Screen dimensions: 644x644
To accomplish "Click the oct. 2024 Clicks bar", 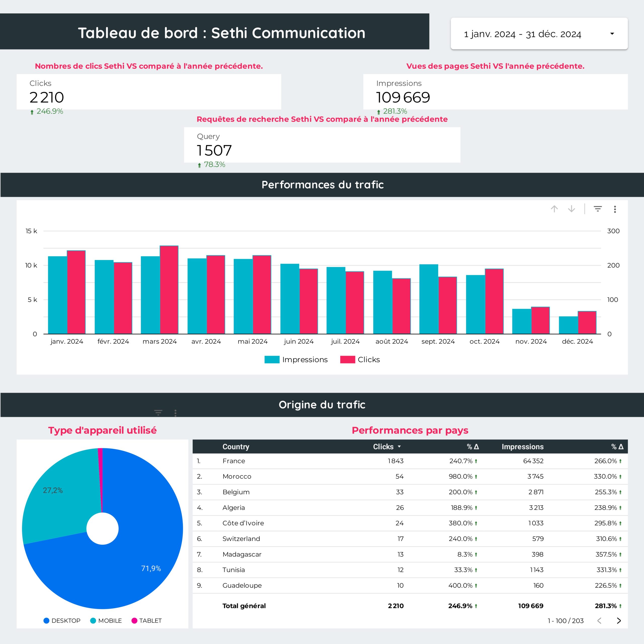I will (494, 301).
